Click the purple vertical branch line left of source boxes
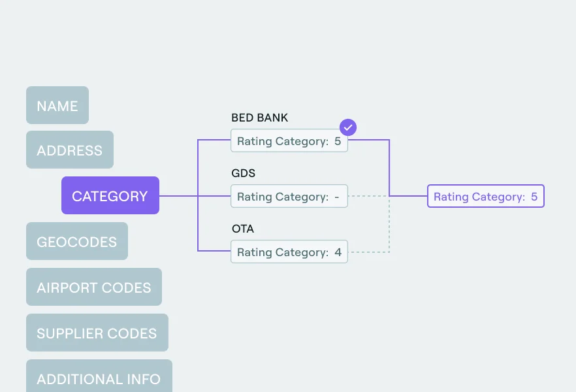Screen dimensions: 576x392 (198, 222)
